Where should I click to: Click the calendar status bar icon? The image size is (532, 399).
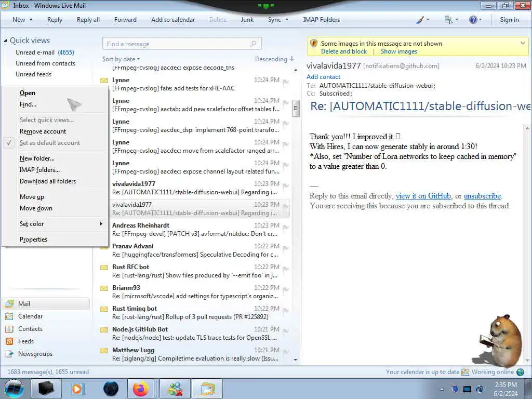point(465,372)
